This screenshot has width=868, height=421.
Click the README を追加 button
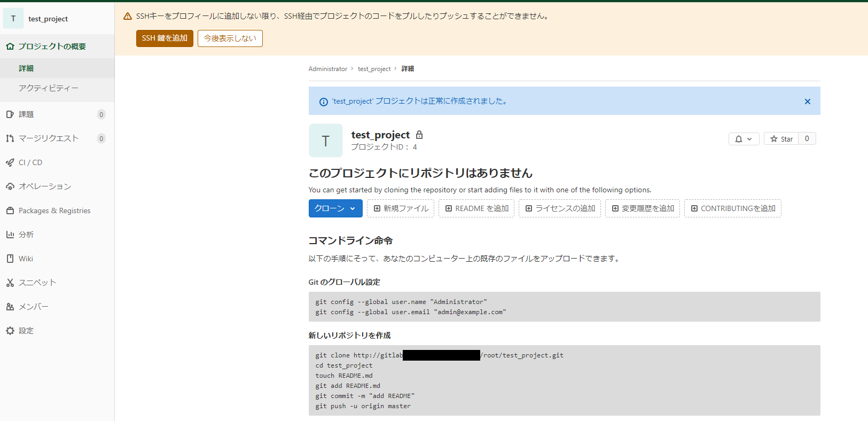coord(476,208)
